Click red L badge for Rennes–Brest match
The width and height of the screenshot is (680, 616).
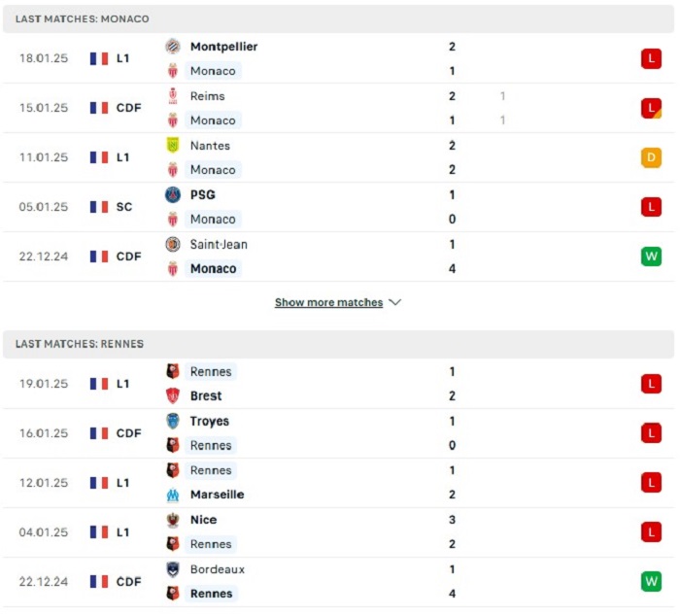click(x=651, y=384)
